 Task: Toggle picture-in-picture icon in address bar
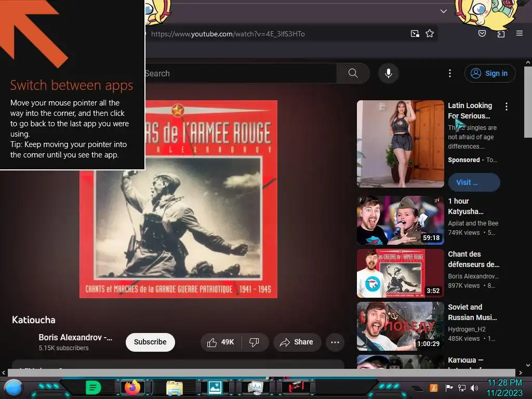(415, 34)
